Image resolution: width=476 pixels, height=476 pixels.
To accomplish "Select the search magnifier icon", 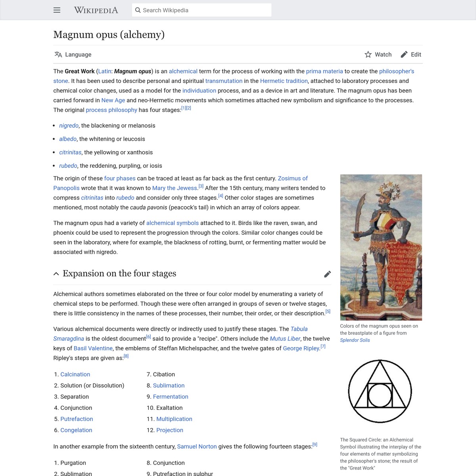I will pos(138,10).
